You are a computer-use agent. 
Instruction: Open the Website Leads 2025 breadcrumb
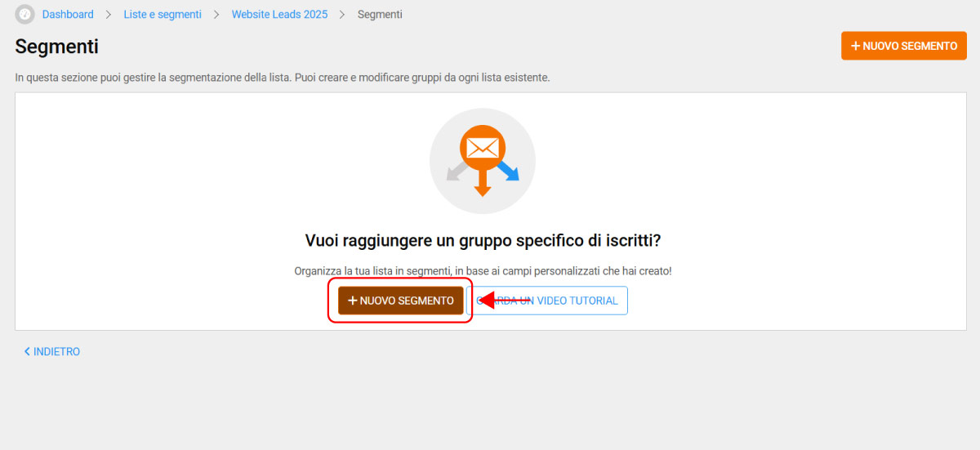[x=278, y=15]
